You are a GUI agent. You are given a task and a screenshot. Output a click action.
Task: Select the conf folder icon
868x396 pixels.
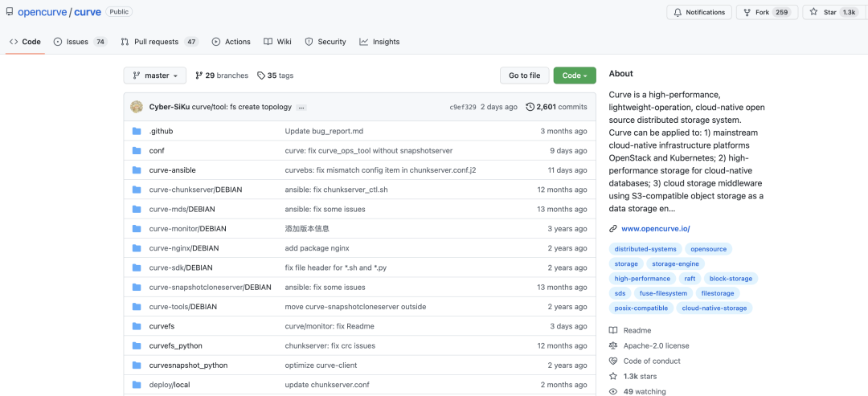point(137,150)
